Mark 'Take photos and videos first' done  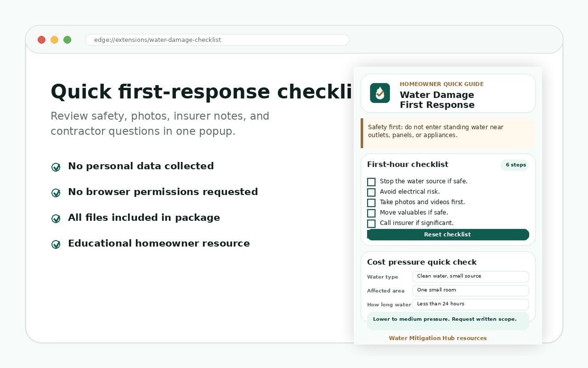click(371, 202)
